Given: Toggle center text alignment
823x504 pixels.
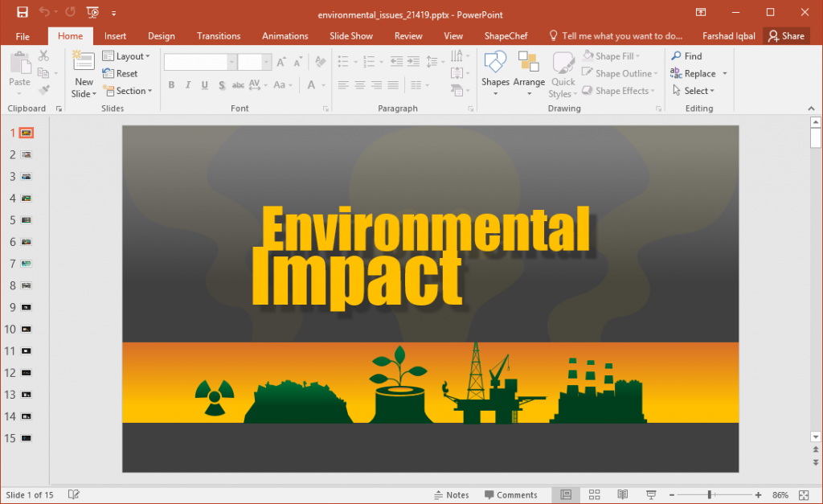Looking at the screenshot, I should pyautogui.click(x=361, y=84).
